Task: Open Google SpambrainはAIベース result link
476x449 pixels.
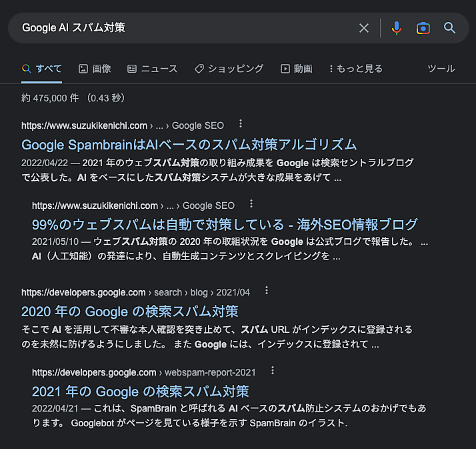Action: pos(189,144)
